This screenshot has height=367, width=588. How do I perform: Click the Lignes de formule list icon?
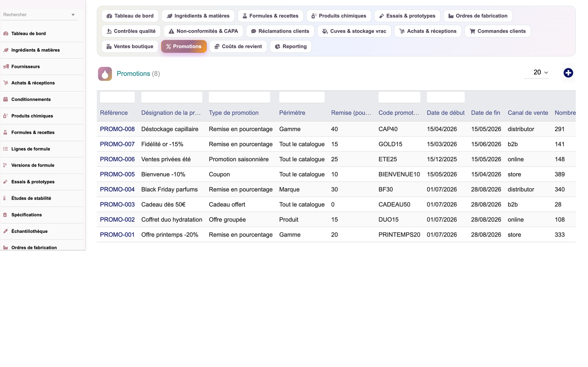(x=6, y=149)
